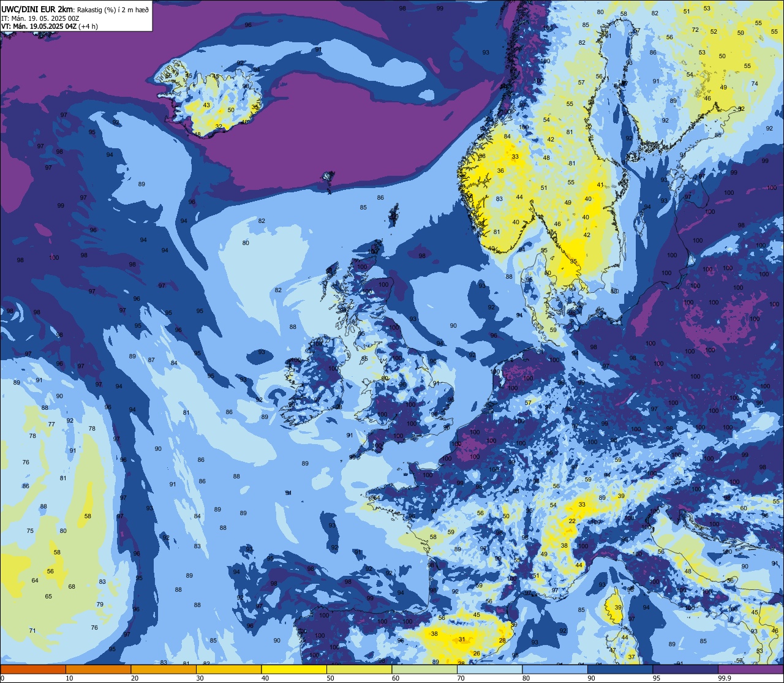Click the humidity value '77' over the Atlantic
The width and height of the screenshot is (784, 683).
pyautogui.click(x=51, y=425)
